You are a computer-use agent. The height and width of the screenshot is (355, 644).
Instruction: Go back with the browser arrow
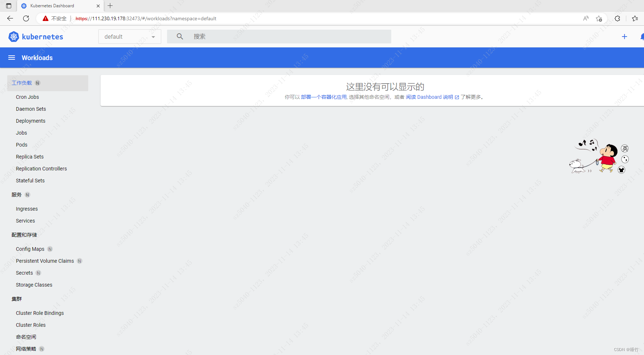10,18
